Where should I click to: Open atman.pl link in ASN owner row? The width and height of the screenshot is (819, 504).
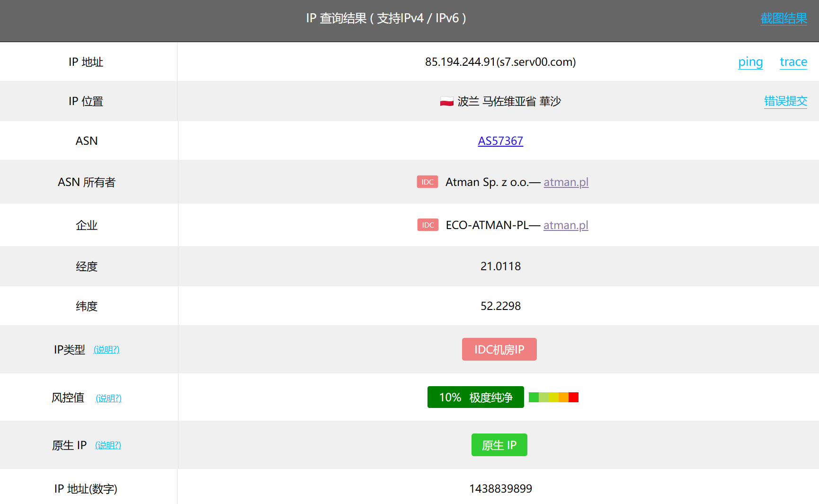(566, 182)
